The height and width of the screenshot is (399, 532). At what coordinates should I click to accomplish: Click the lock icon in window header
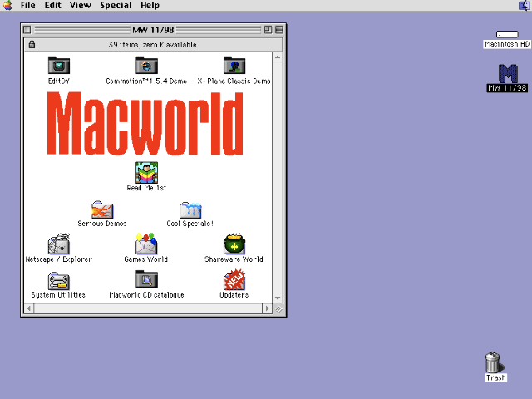(32, 44)
